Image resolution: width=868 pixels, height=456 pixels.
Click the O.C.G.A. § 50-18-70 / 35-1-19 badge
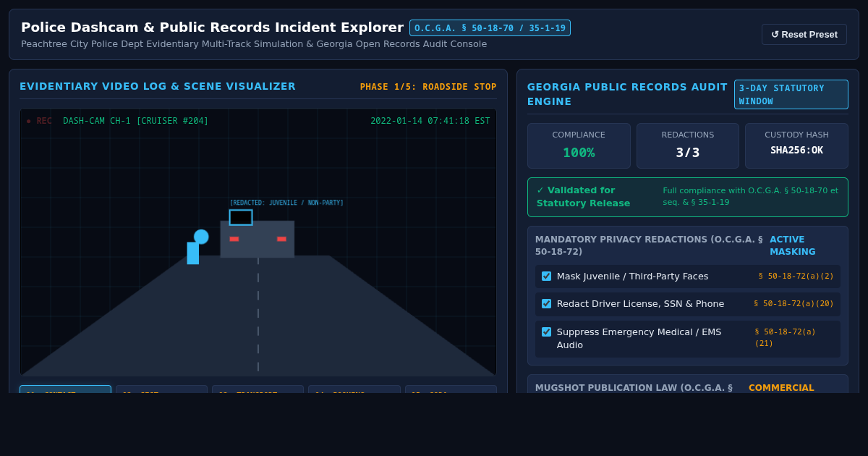(x=490, y=28)
